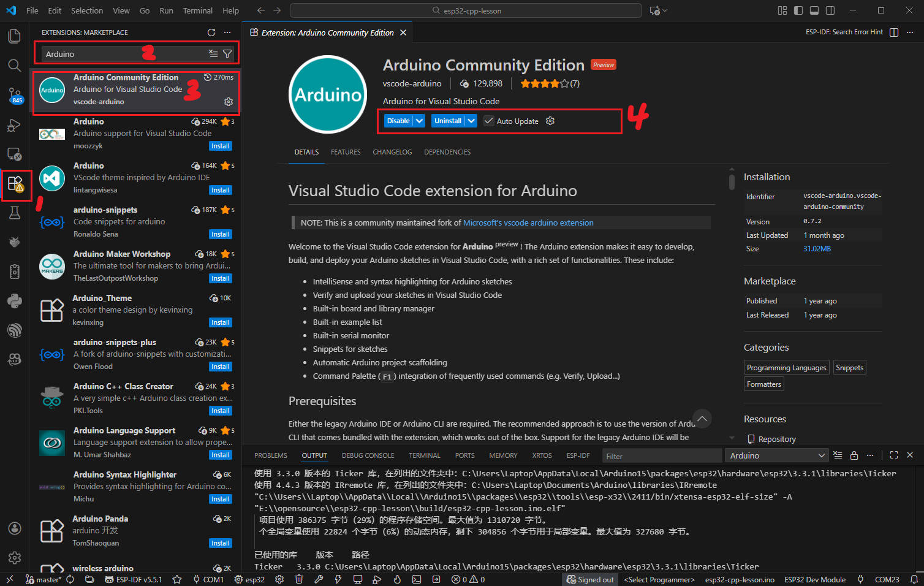Open the Manage gear in activity bar
The height and width of the screenshot is (586, 924).
(x=15, y=557)
